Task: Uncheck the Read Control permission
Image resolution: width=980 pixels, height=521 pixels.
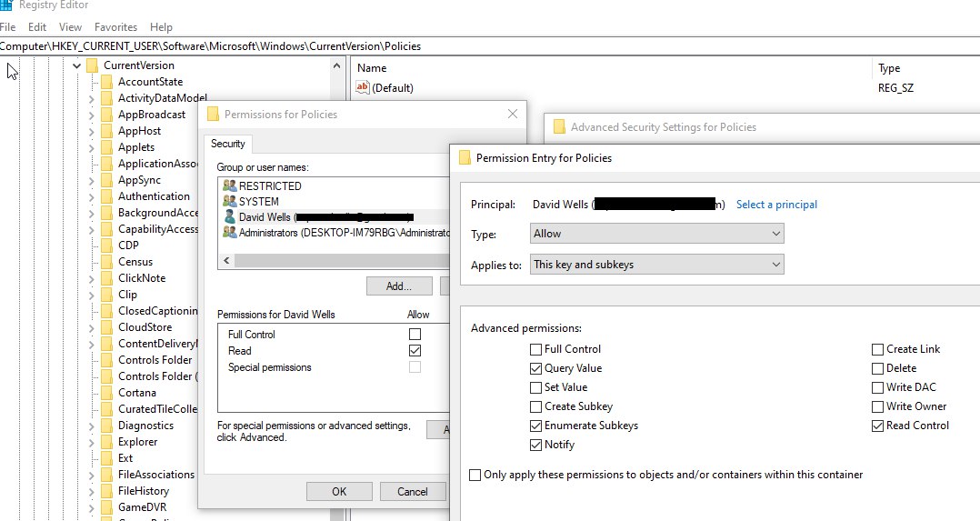Action: [x=877, y=426]
